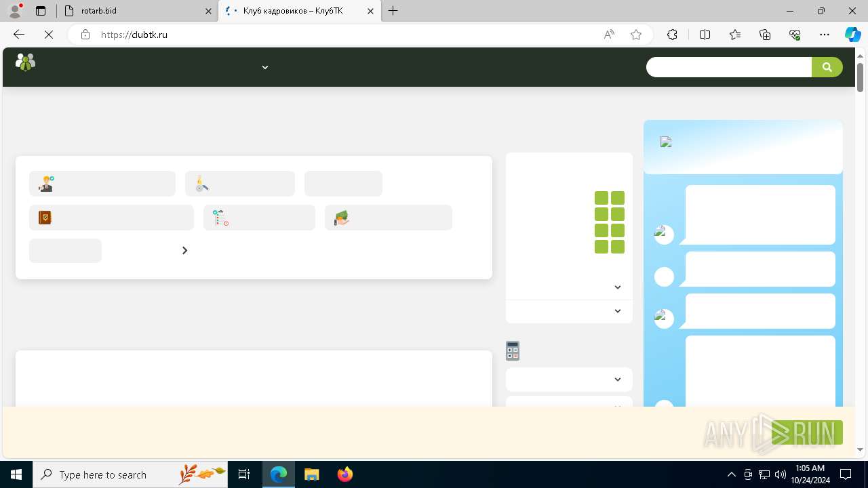
Task: Open the volume control in tray
Action: click(x=781, y=474)
